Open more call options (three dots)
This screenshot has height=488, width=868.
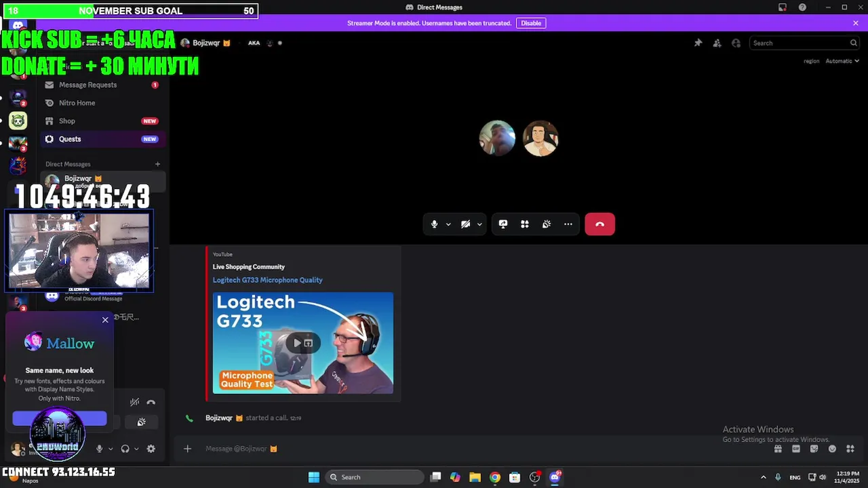tap(568, 224)
